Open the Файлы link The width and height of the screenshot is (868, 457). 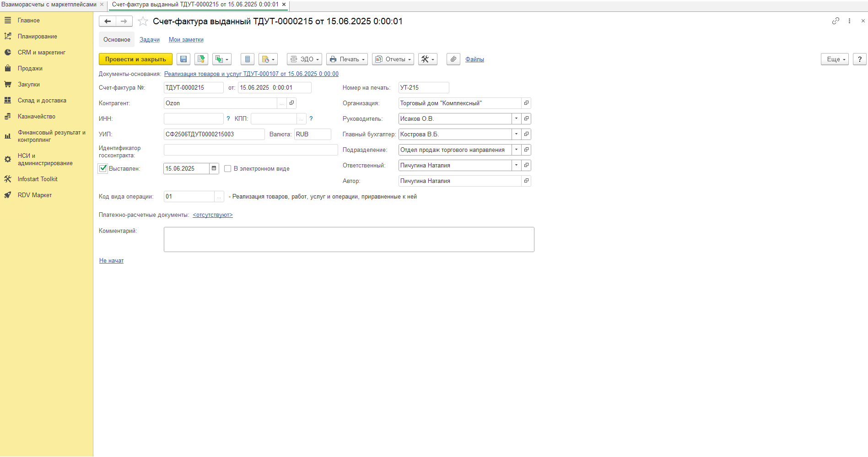click(474, 59)
